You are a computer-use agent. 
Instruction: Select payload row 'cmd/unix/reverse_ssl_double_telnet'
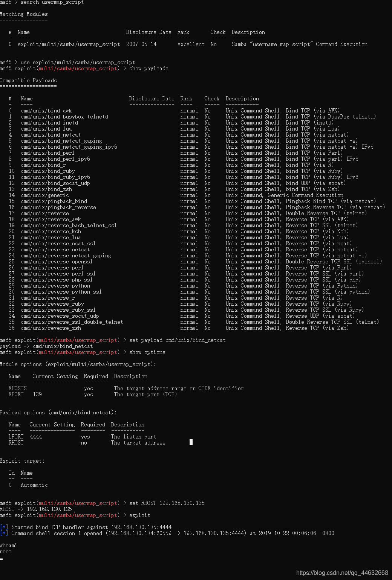194,322
